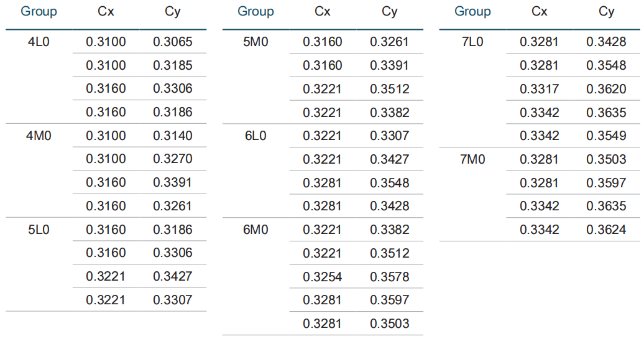Click Cy 0.3307 in group 5L0
Screen dimensions: 644x341
[173, 300]
